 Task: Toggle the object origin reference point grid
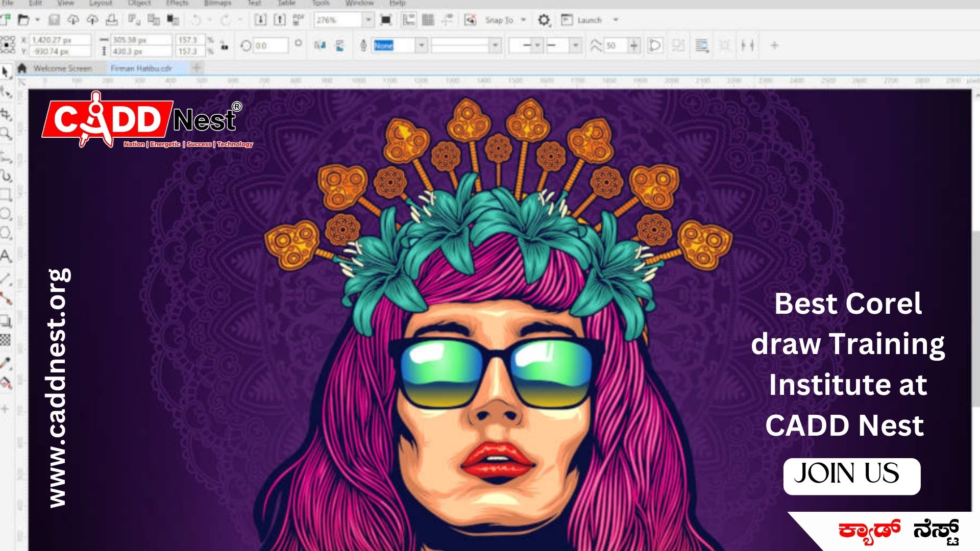[x=7, y=45]
